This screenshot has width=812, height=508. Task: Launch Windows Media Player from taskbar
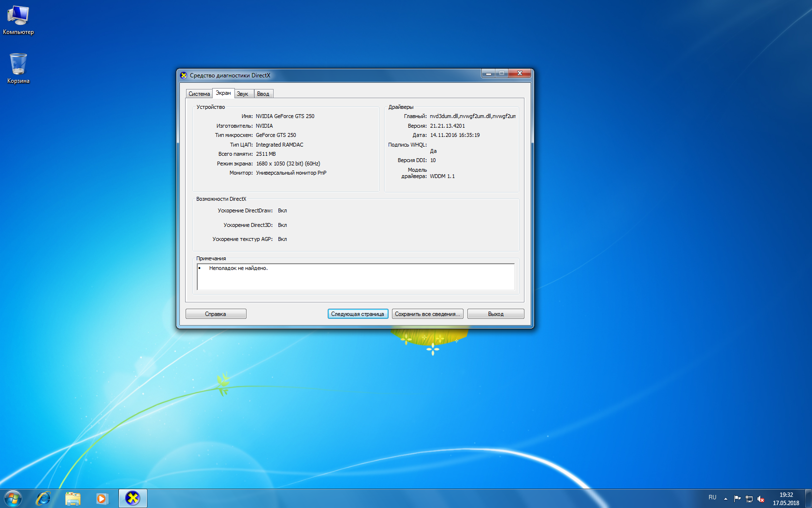(x=101, y=498)
